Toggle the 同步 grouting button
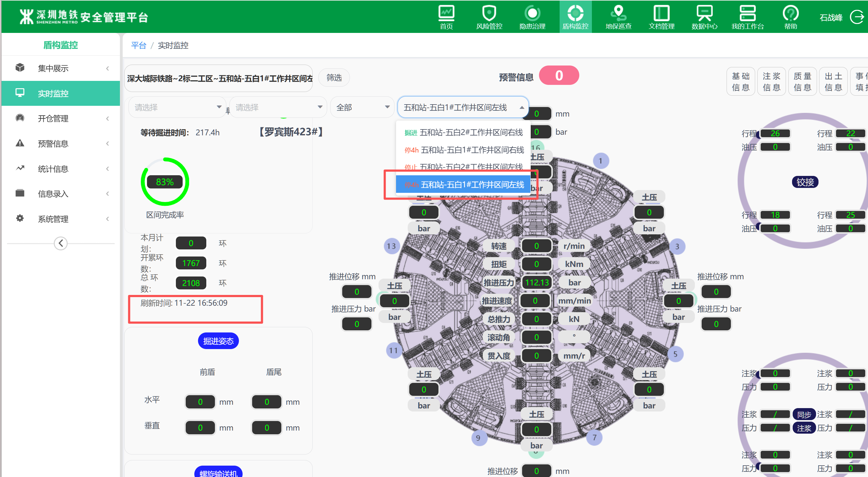This screenshot has height=477, width=868. point(804,414)
